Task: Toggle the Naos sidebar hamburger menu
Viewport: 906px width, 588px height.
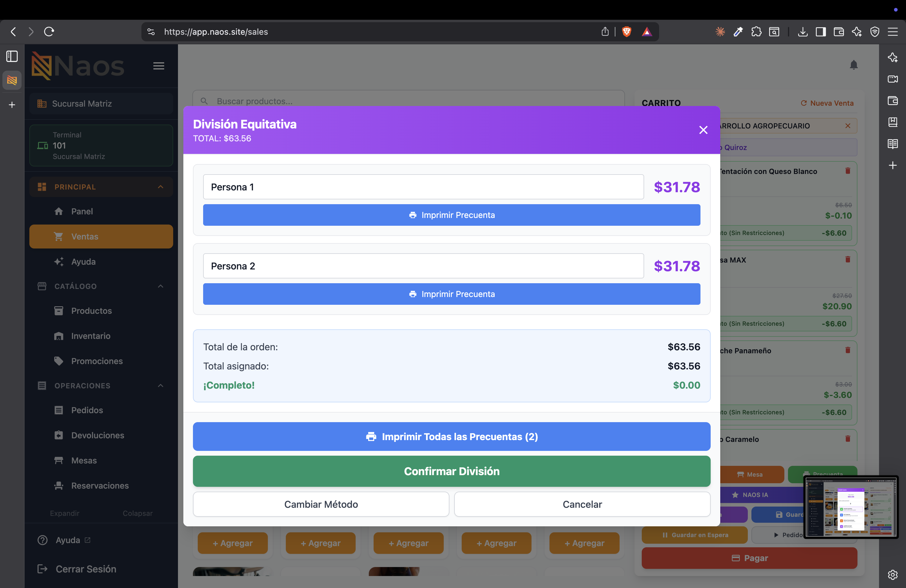Action: (x=159, y=66)
